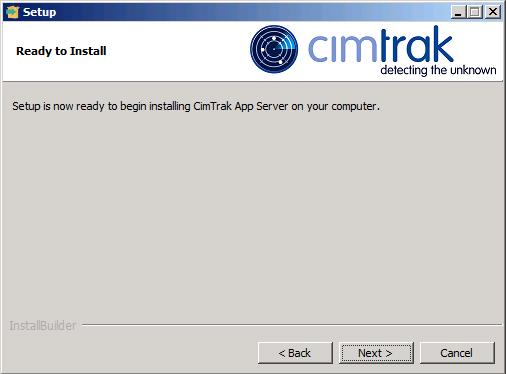The width and height of the screenshot is (506, 374).
Task: Click the 'Setup is now ready' message text
Action: click(x=196, y=106)
